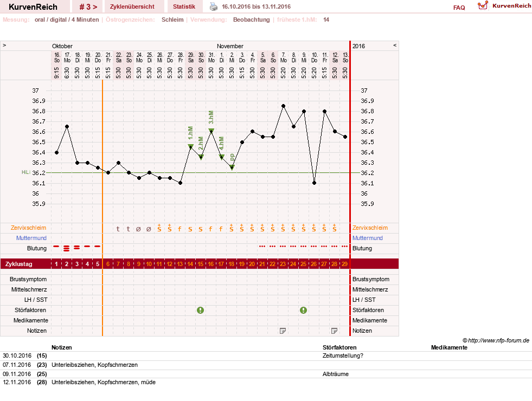Click the 2.hM triangle marker on the curve
This screenshot has height=401, width=532.
pyautogui.click(x=201, y=157)
